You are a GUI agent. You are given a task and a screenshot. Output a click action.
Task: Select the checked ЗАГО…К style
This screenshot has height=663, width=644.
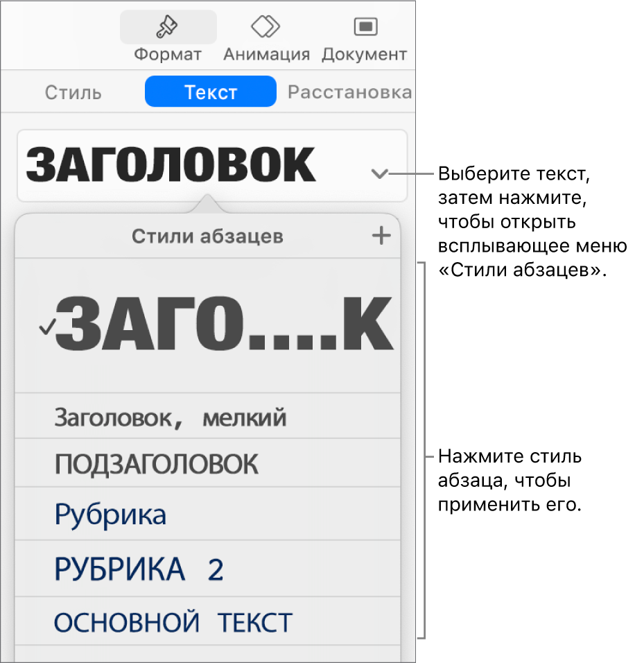click(x=207, y=325)
